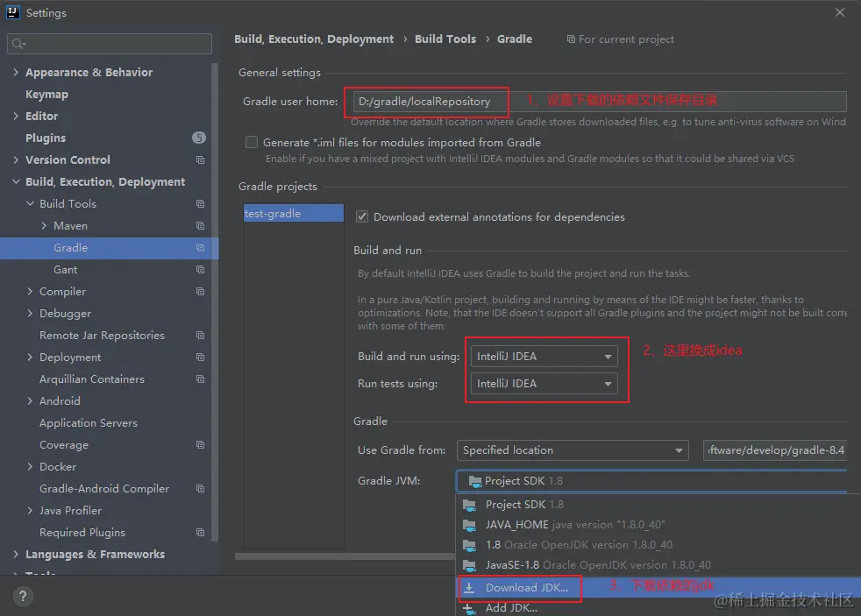Choose Add JDK... option
The image size is (861, 616).
[658, 608]
